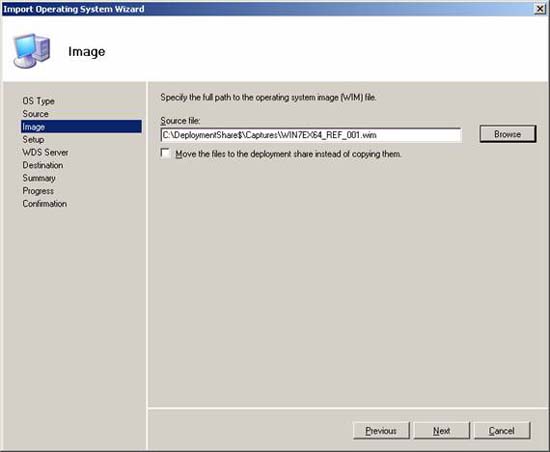Click the Source file label
Screen dimensions: 550x452
pyautogui.click(x=180, y=121)
